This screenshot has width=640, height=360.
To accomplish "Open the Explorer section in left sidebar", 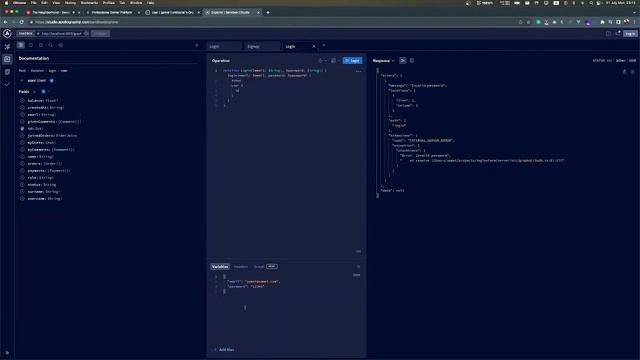I will click(x=7, y=59).
